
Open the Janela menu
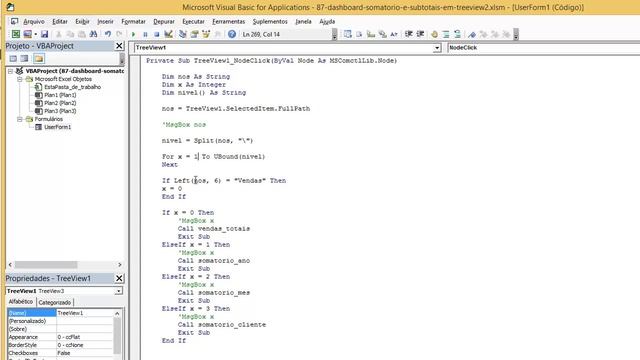click(303, 21)
